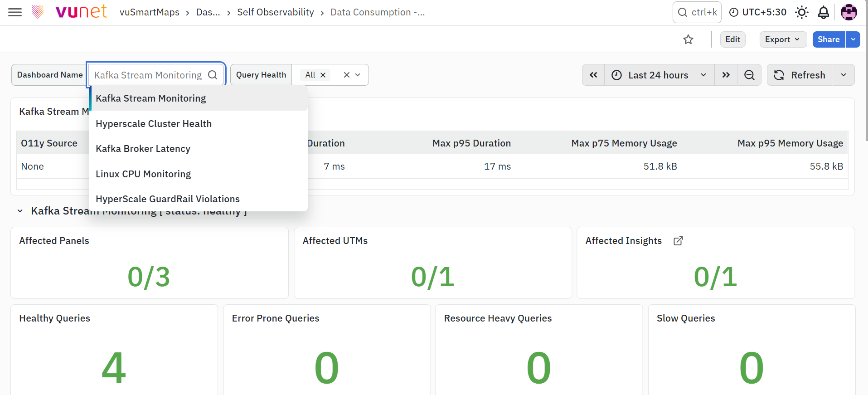Click the Share button

829,39
